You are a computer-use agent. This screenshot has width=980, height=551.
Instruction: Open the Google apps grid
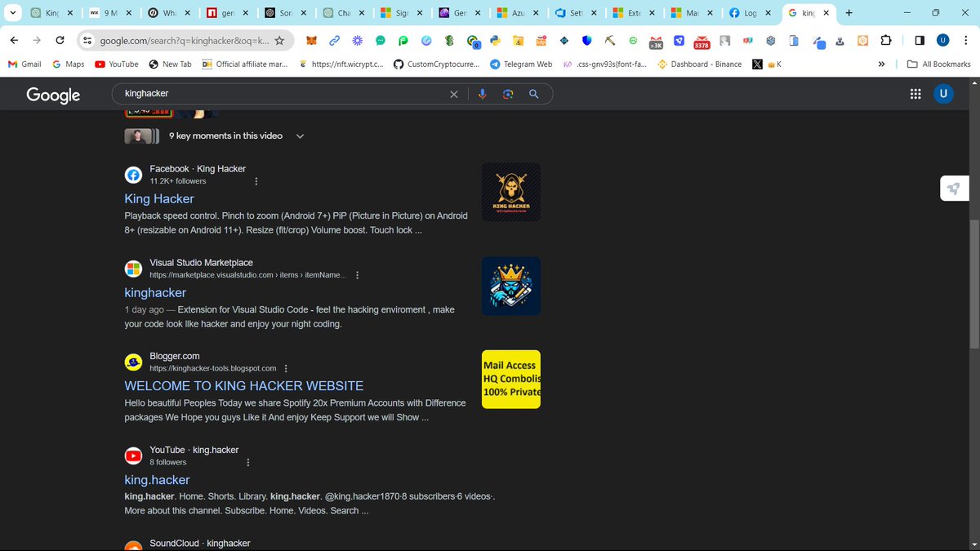(915, 94)
